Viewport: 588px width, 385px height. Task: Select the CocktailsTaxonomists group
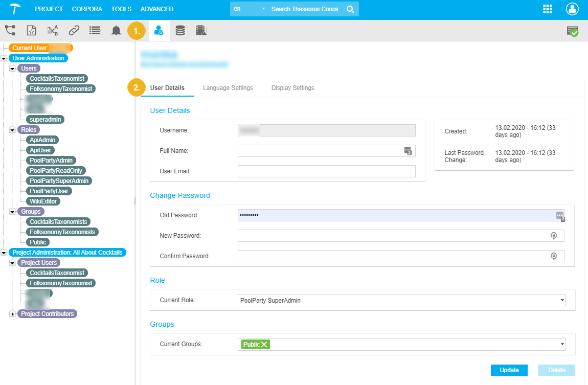point(58,222)
